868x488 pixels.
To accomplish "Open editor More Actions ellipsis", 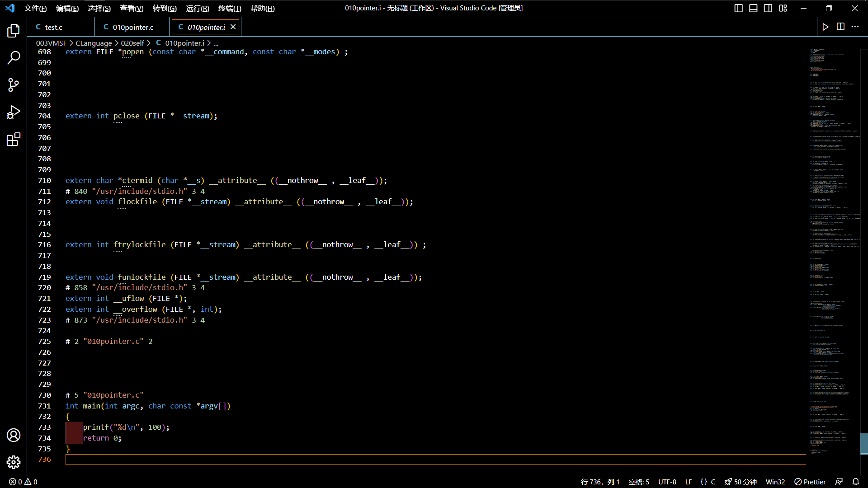I will point(855,27).
